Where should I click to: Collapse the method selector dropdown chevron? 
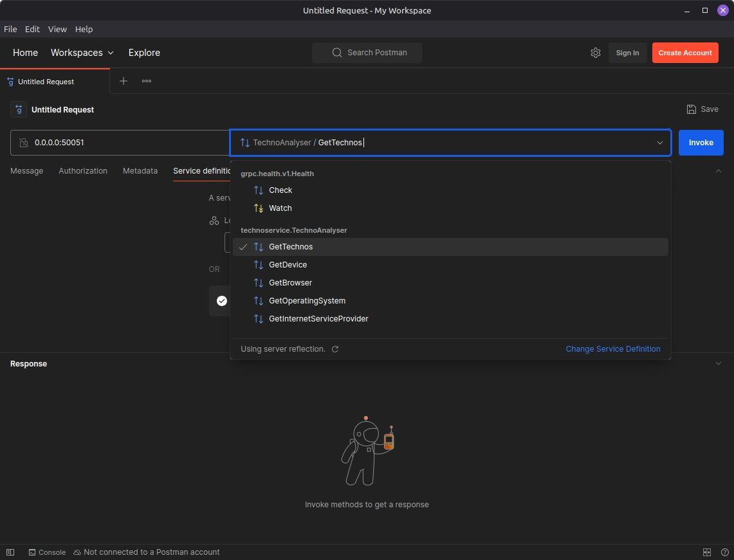click(x=659, y=143)
